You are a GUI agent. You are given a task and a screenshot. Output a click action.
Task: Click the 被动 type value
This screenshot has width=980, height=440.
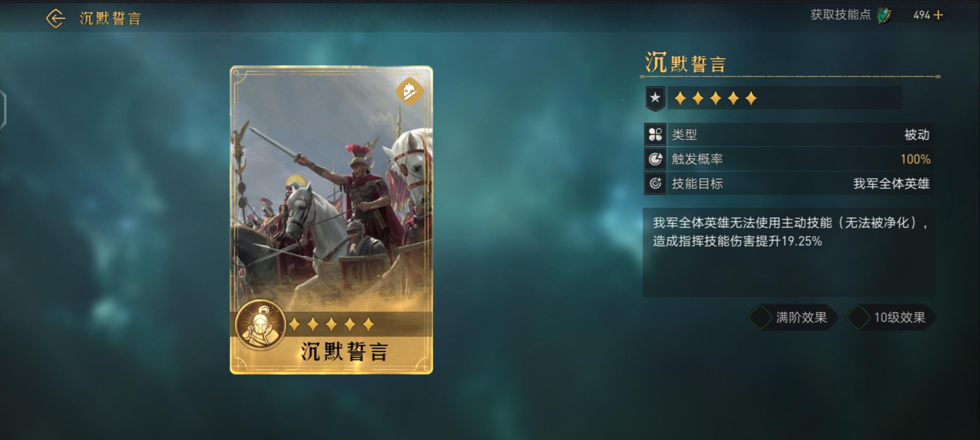(x=917, y=134)
